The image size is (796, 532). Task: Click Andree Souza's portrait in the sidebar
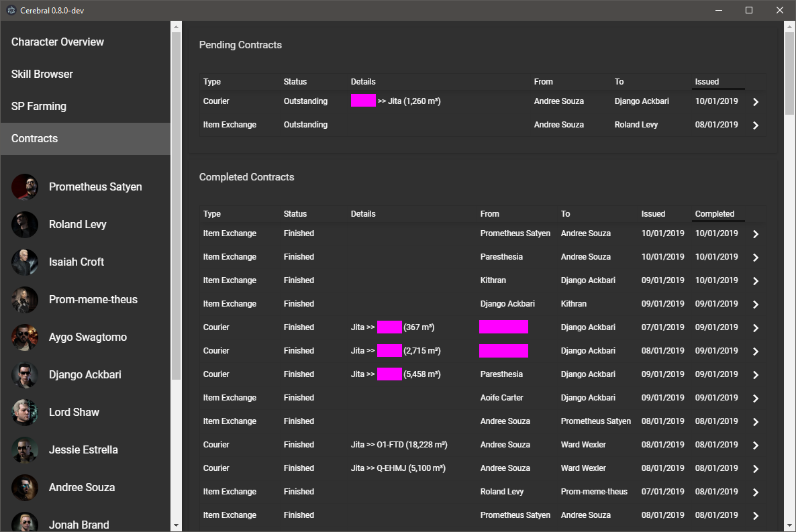(x=25, y=487)
